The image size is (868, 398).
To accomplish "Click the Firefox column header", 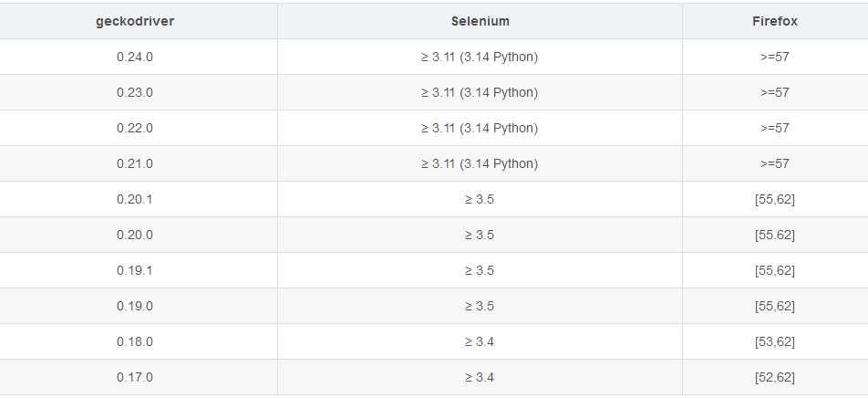I will coord(774,21).
